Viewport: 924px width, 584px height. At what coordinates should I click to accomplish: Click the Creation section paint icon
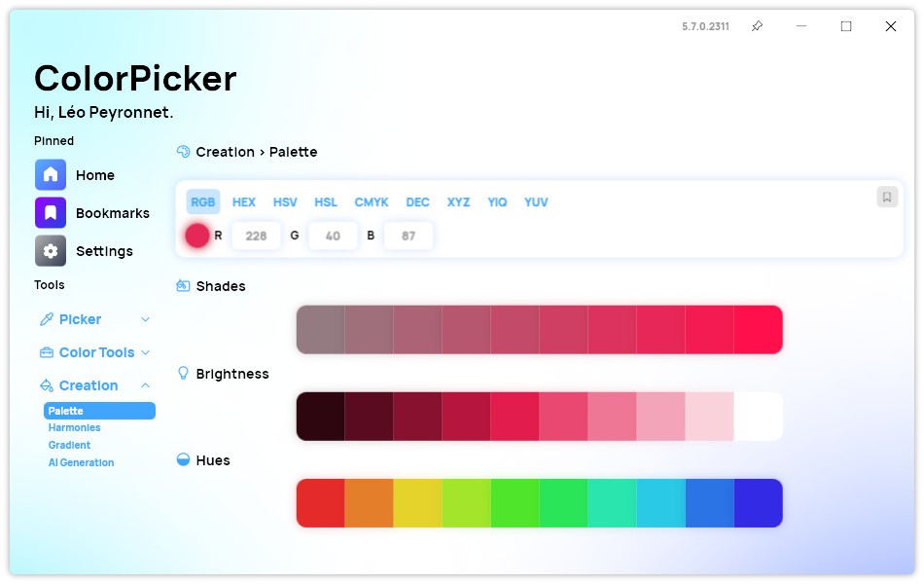coord(47,385)
